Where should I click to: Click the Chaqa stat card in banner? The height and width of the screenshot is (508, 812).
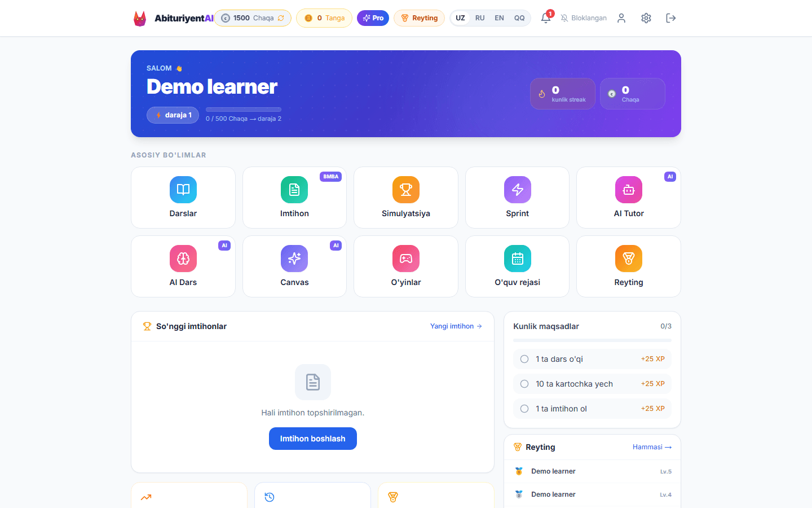point(633,94)
